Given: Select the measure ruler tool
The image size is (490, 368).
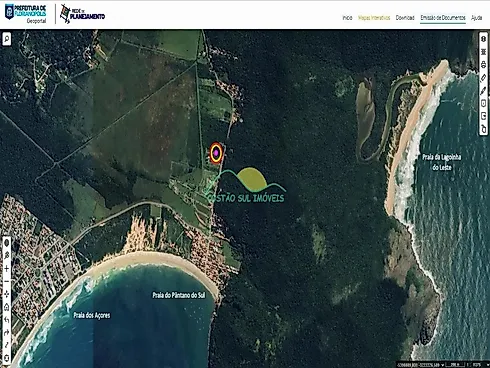Looking at the screenshot, I should 483,77.
